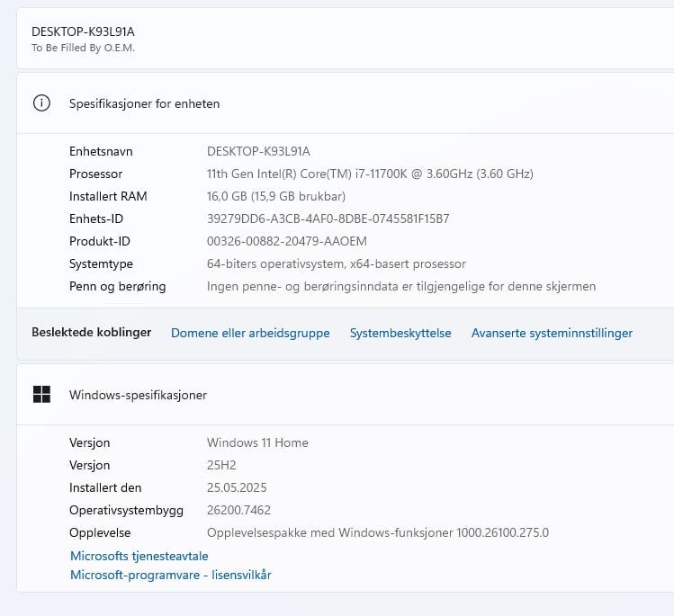
Task: Click the Enhetsnavn label
Action: [101, 151]
